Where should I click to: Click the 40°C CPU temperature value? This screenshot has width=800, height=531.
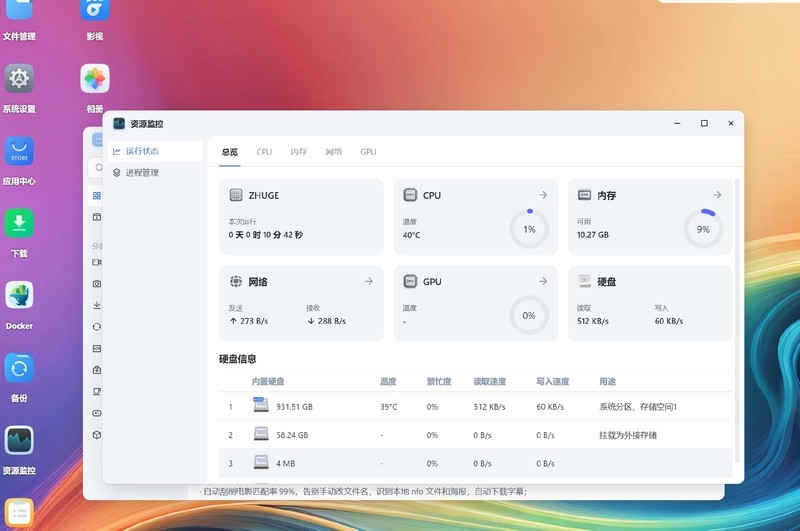click(411, 235)
